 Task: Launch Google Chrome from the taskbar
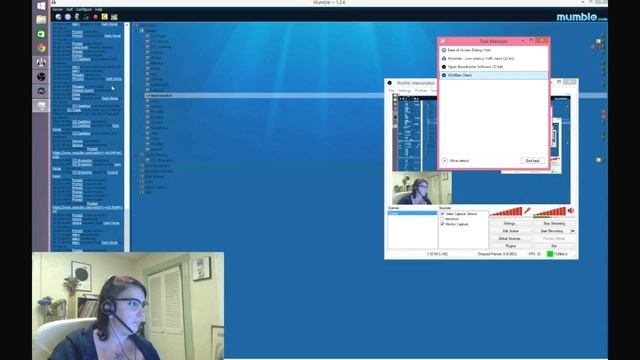pos(41,48)
